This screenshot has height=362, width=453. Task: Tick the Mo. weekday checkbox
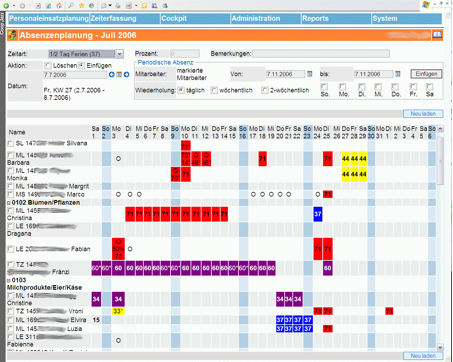[x=343, y=87]
